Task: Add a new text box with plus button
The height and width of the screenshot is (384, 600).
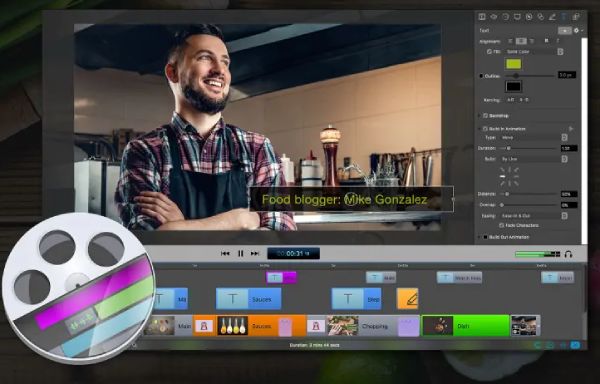Action: 565,31
